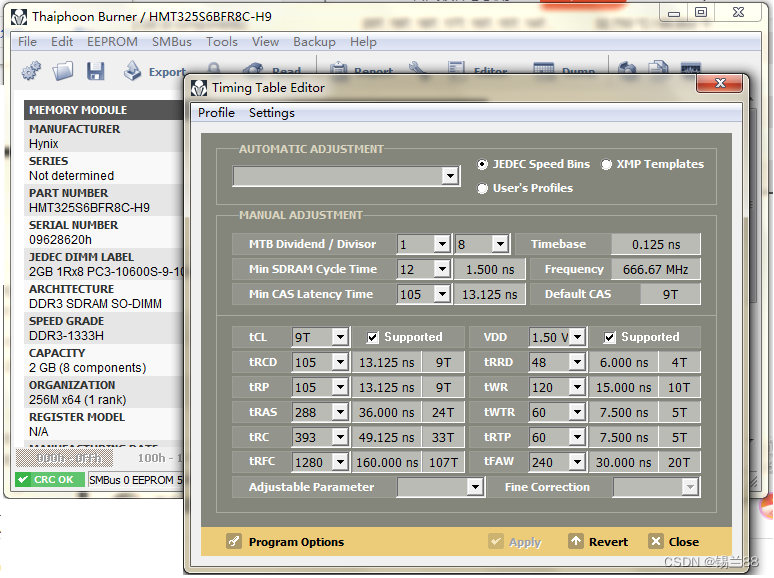Select User's Profiles radio button
The height and width of the screenshot is (578, 774).
482,188
